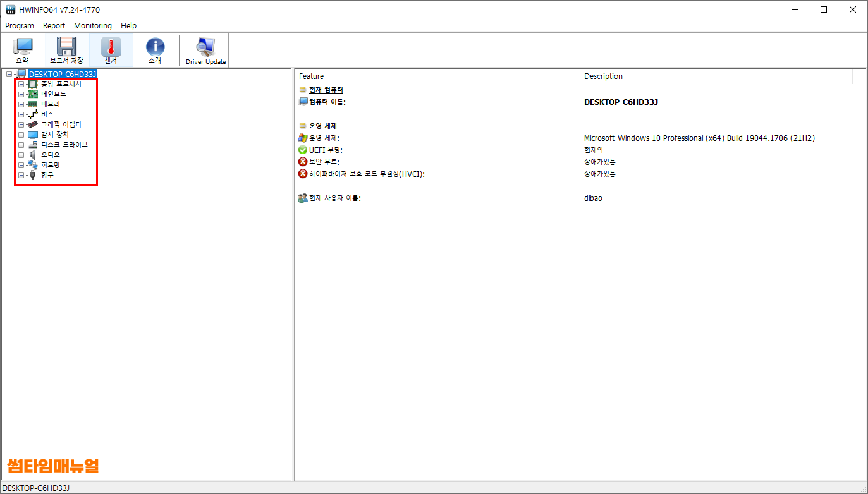Screen dimensions: 868x494
Task: Collapse the DESKTOP-C6HD33J root node
Action: pyautogui.click(x=9, y=74)
